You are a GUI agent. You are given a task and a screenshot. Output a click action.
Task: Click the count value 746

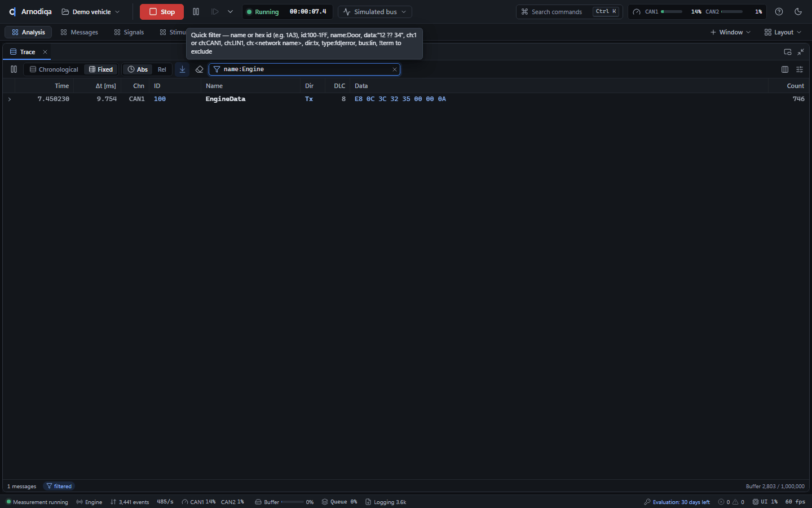[x=798, y=99]
